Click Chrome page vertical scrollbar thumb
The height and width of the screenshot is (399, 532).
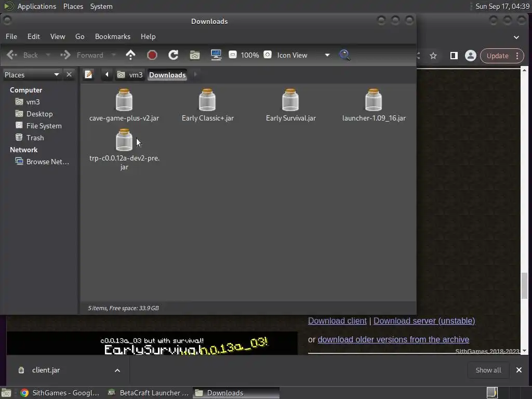point(525,285)
